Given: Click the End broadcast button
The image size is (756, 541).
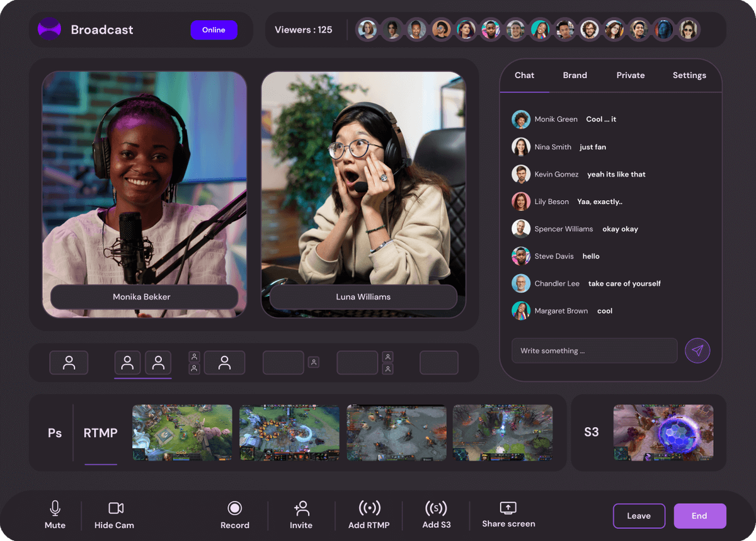Looking at the screenshot, I should click(700, 516).
